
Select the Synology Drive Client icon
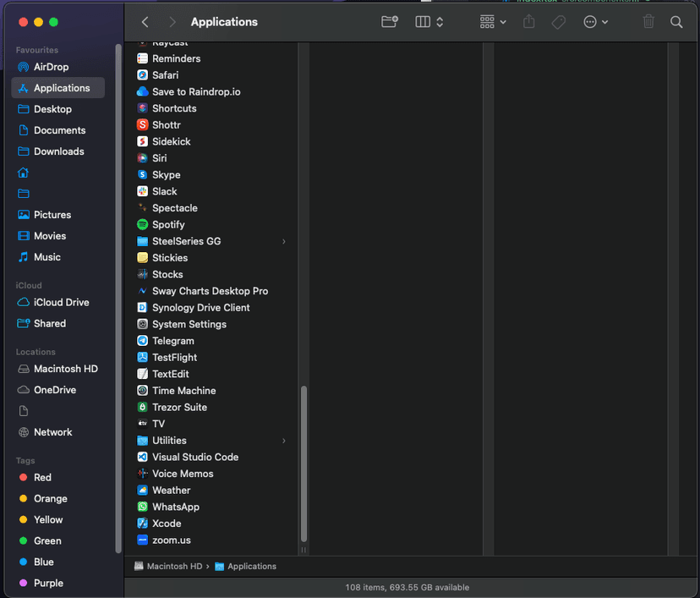[x=142, y=308]
